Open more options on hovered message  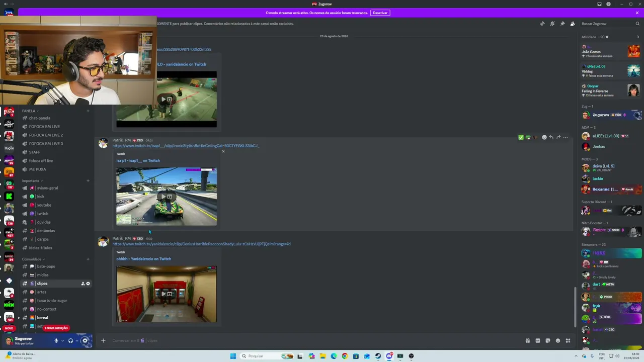coord(566,137)
